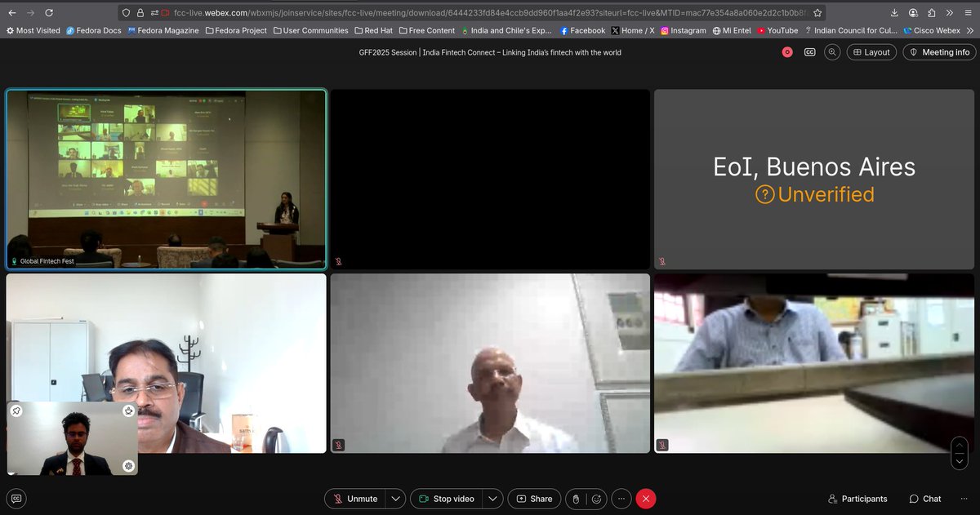The height and width of the screenshot is (515, 980).
Task: Unmute the microphone
Action: pos(354,499)
